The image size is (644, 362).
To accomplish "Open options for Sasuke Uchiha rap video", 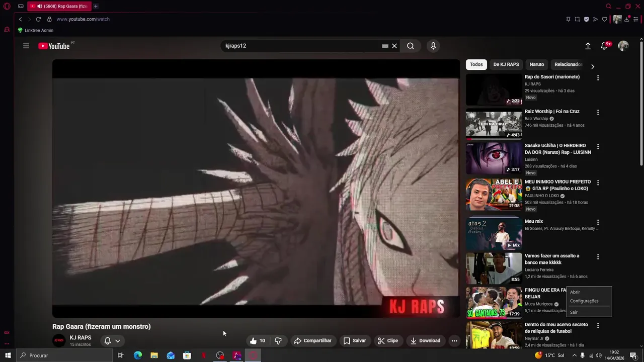I will click(598, 147).
